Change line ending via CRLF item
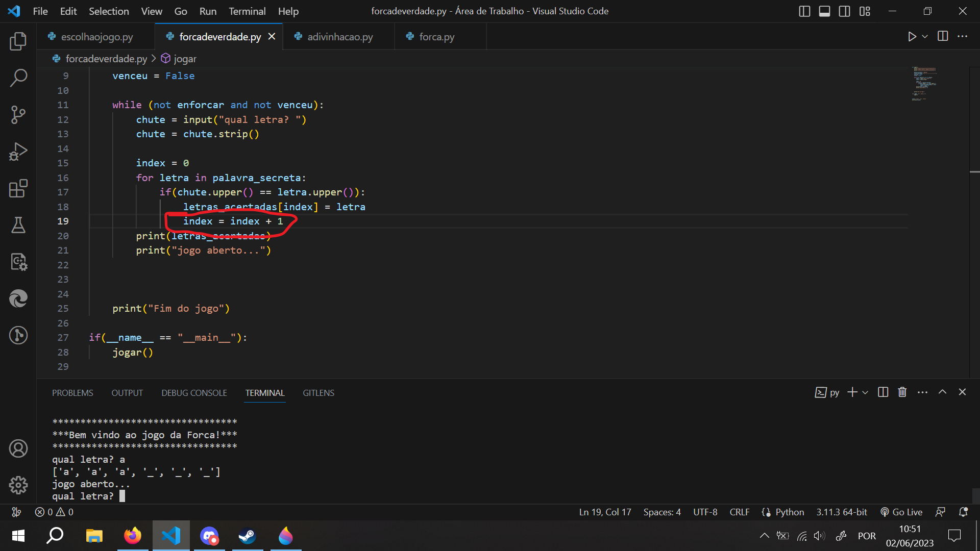Viewport: 980px width, 551px height. click(x=739, y=512)
